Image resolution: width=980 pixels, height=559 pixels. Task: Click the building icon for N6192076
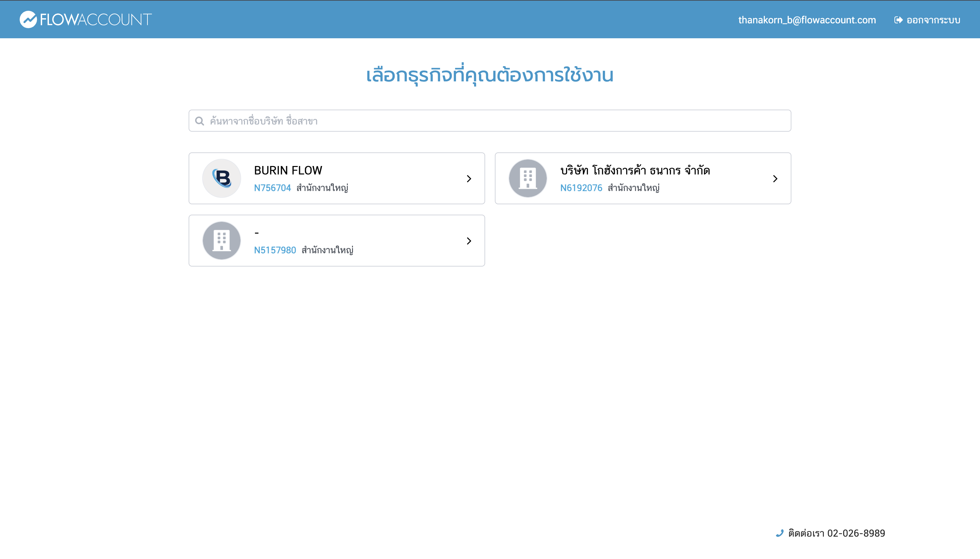(528, 179)
